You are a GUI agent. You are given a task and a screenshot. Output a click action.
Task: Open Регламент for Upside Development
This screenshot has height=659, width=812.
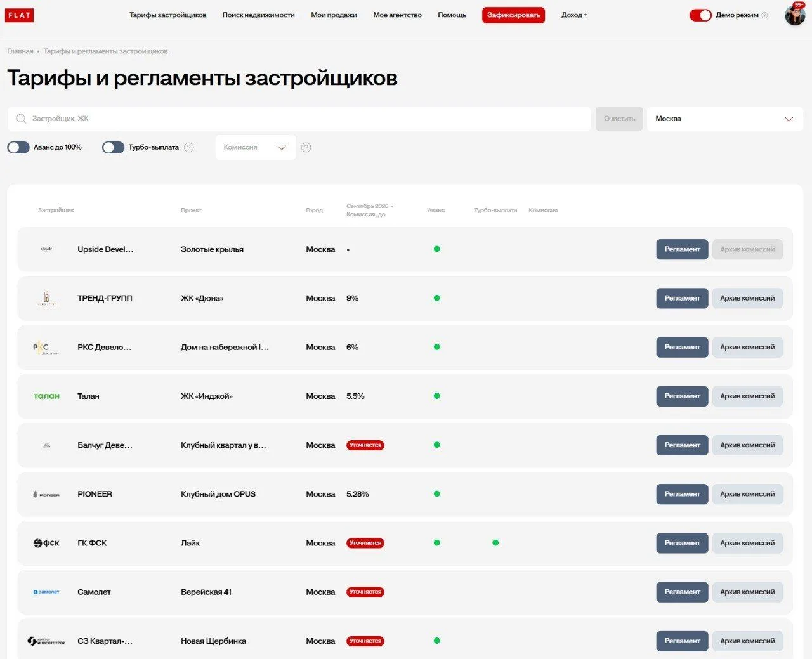click(682, 249)
